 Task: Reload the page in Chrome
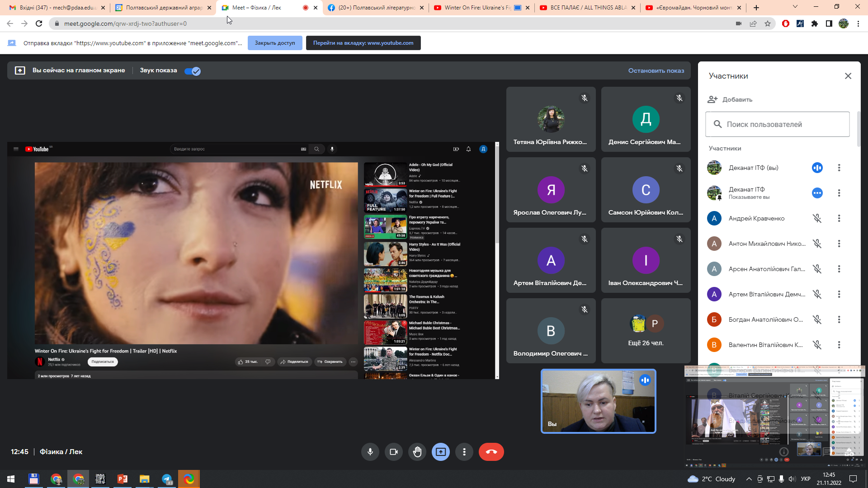(x=39, y=23)
